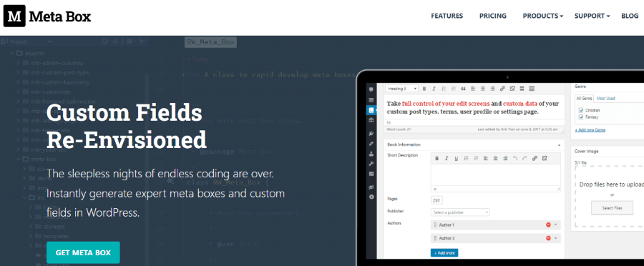Click Undo in Short Description toolbar
This screenshot has height=266, width=644.
click(515, 159)
